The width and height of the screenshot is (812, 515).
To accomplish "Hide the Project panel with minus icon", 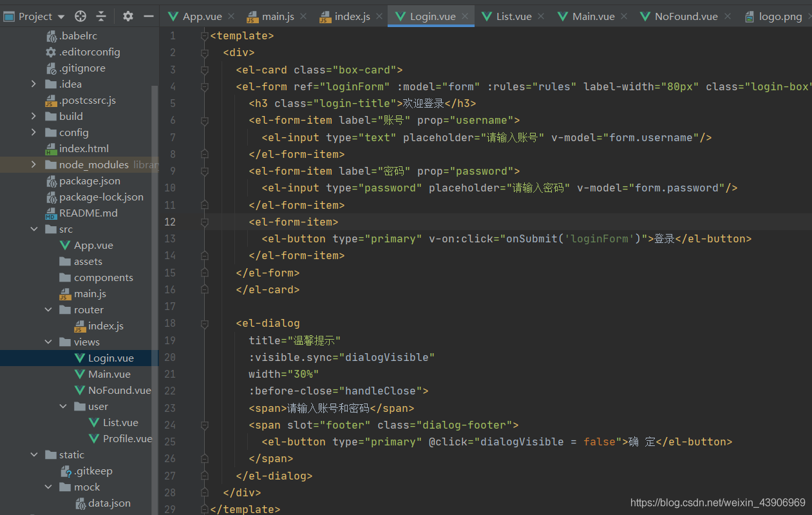I will (x=148, y=16).
